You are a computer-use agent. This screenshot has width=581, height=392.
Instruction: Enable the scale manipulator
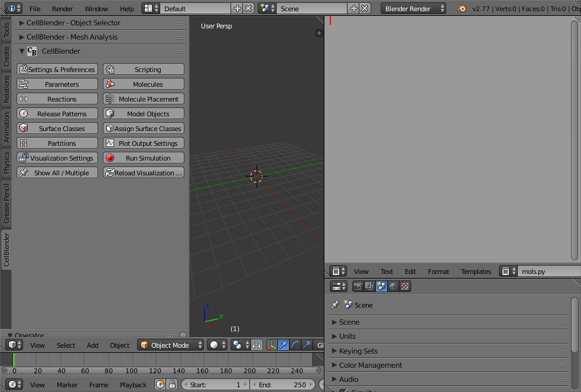pos(307,345)
